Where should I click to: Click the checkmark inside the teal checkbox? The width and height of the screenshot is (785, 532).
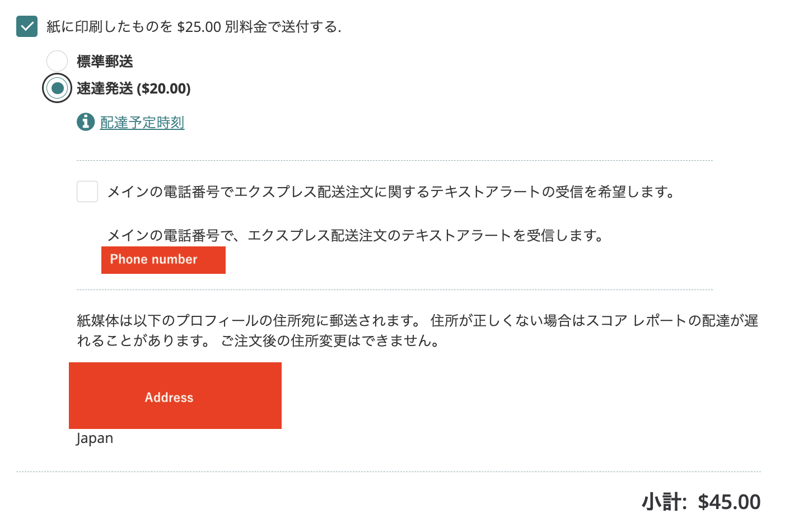[27, 26]
